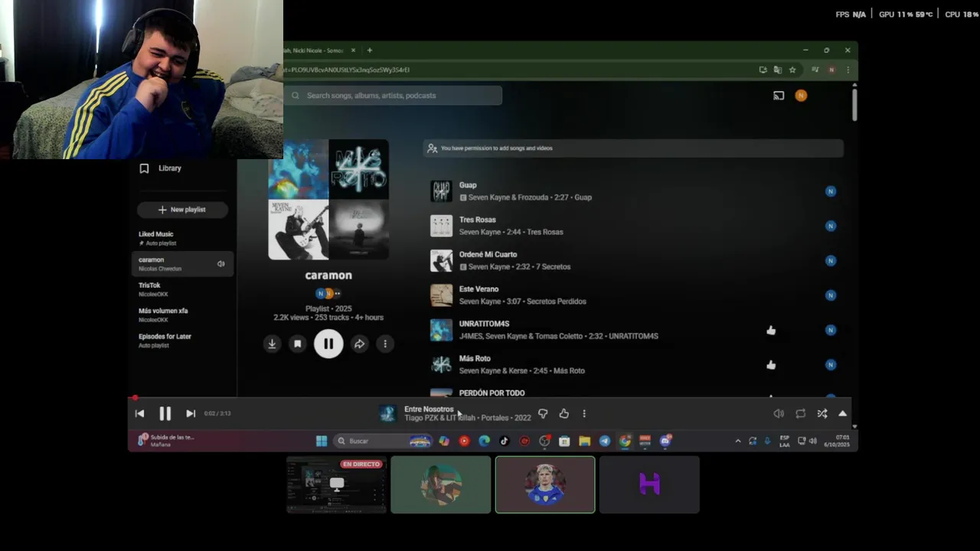Play the song Este Verano
The height and width of the screenshot is (551, 980).
(x=479, y=289)
